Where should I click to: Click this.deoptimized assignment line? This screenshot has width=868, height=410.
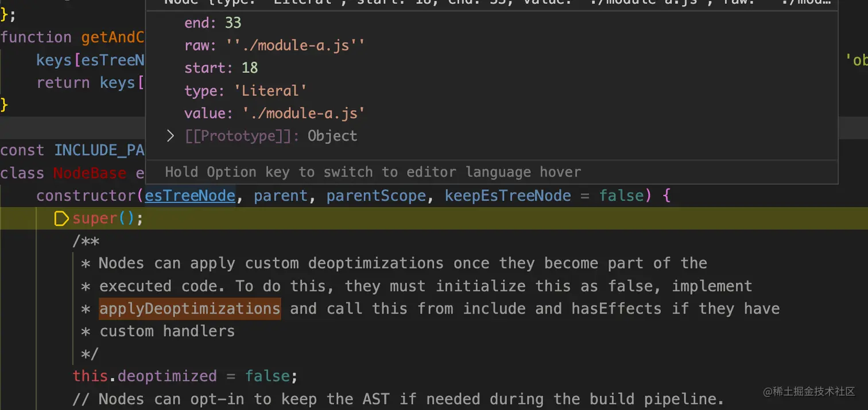pos(185,376)
